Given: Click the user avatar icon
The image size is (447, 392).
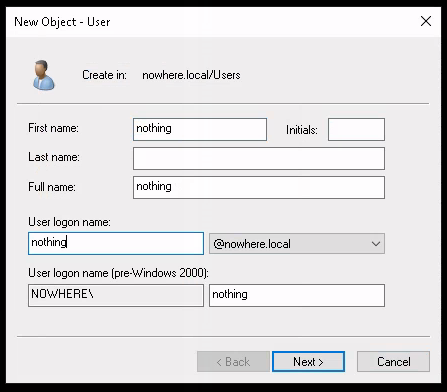Looking at the screenshot, I should pos(44,75).
